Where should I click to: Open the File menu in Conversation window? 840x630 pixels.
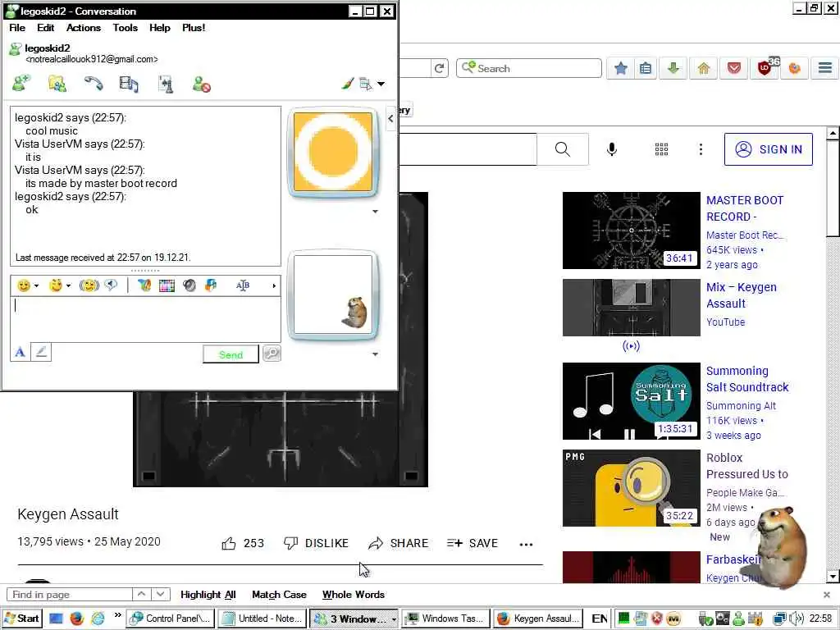(x=17, y=28)
